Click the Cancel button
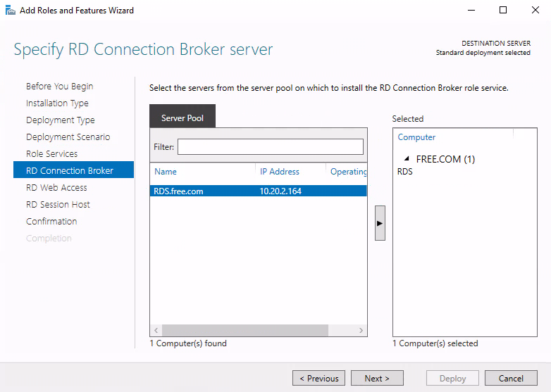 (511, 378)
